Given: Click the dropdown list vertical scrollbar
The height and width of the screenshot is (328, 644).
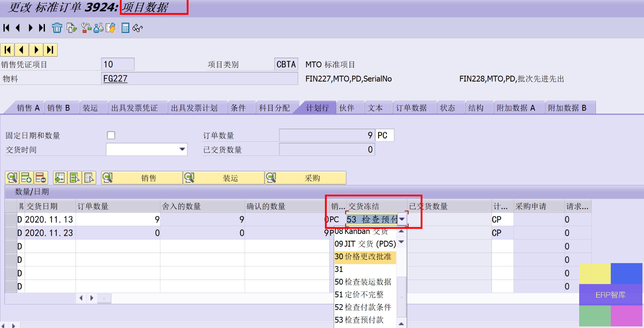Looking at the screenshot, I should pos(401,297).
